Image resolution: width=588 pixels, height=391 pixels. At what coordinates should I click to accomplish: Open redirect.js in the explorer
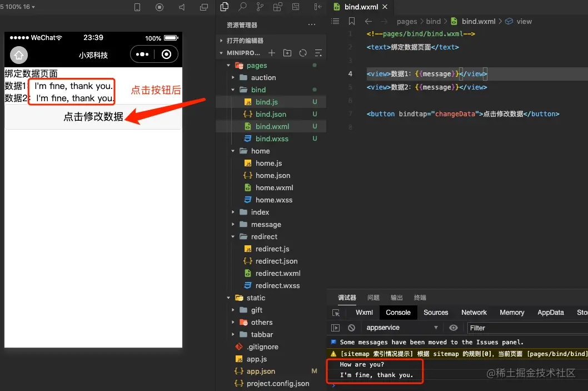pyautogui.click(x=272, y=249)
